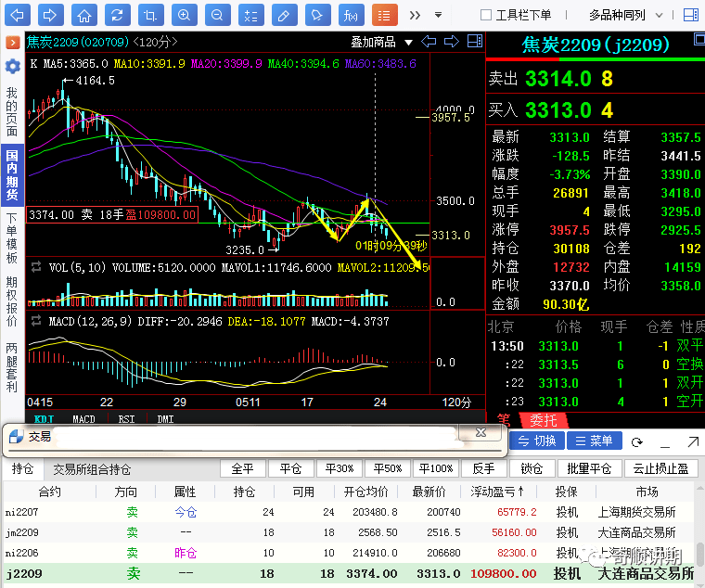Click the 平50% button

[386, 469]
